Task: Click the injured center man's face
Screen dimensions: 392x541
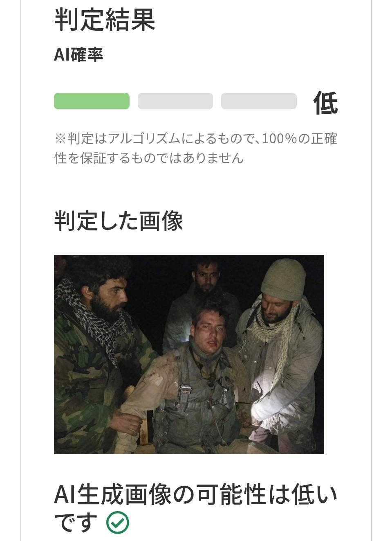Action: tap(211, 330)
